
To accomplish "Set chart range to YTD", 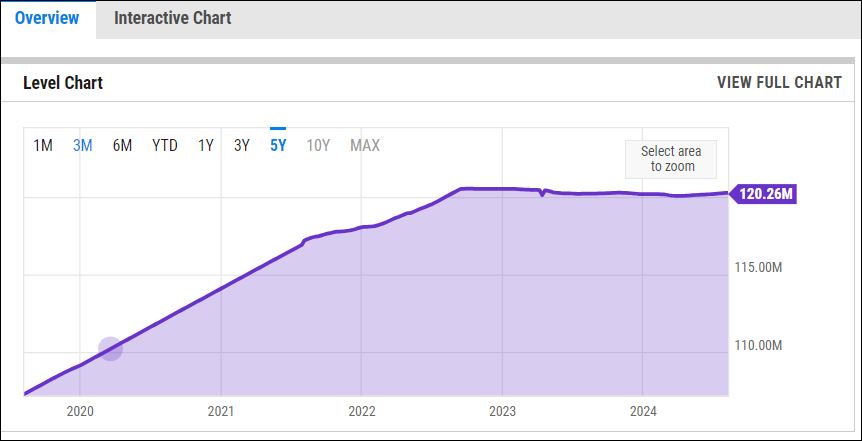I will pyautogui.click(x=165, y=146).
